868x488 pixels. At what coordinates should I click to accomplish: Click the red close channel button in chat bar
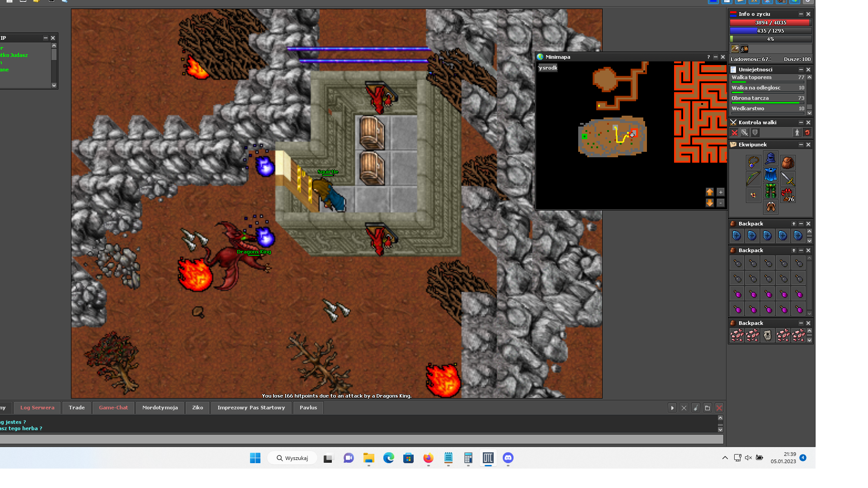pyautogui.click(x=719, y=408)
